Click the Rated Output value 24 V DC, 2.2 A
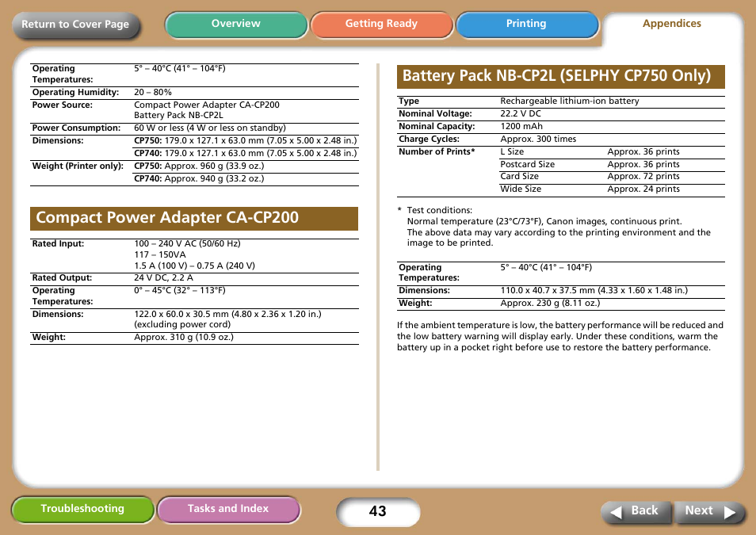This screenshot has height=535, width=756. point(163,278)
